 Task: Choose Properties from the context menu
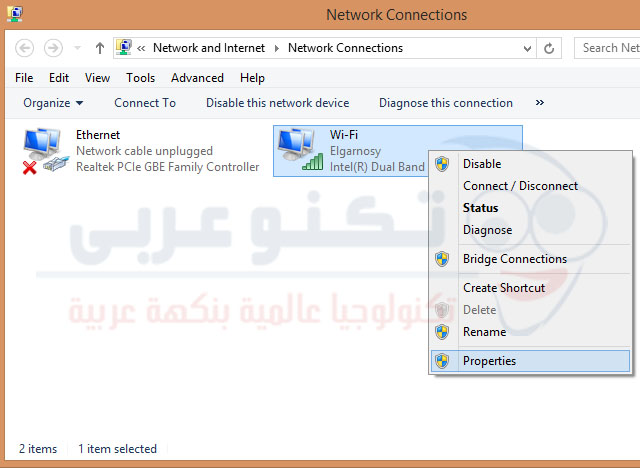pyautogui.click(x=489, y=361)
